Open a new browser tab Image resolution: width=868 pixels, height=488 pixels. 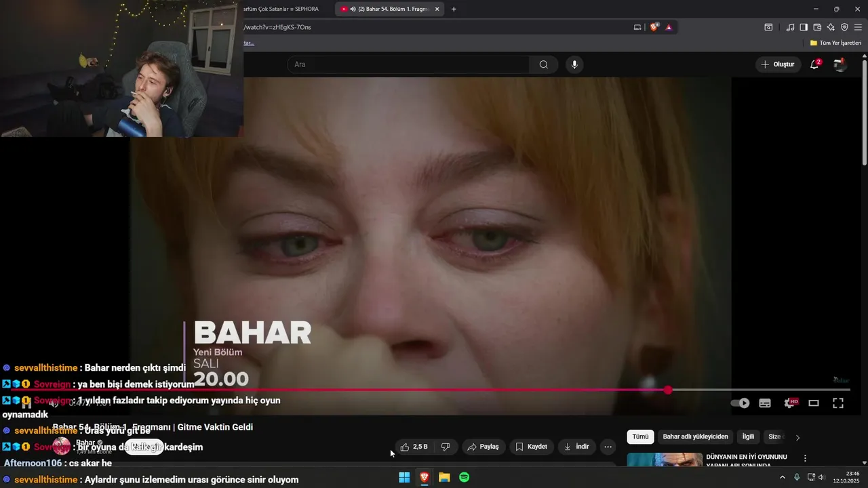pyautogui.click(x=454, y=9)
